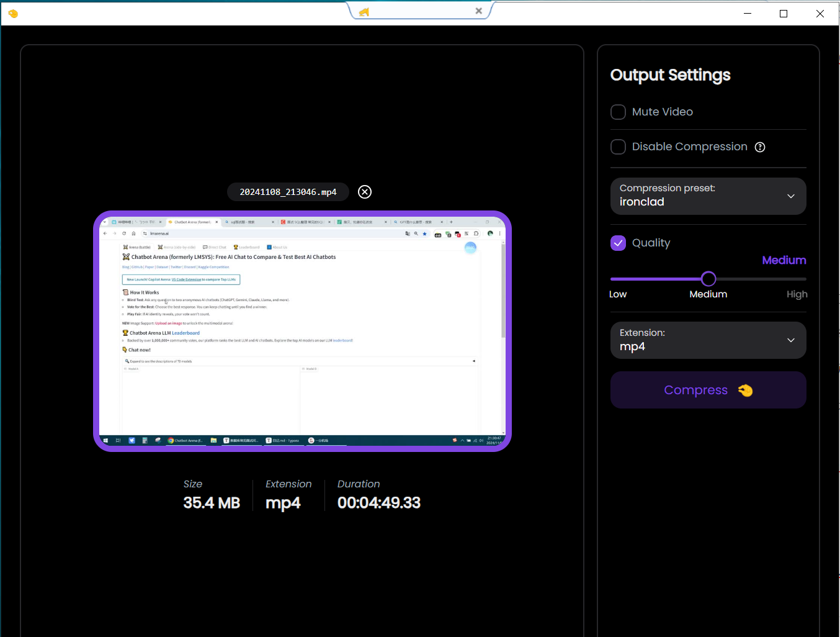The width and height of the screenshot is (840, 637).
Task: Maximize the application window
Action: tap(784, 13)
